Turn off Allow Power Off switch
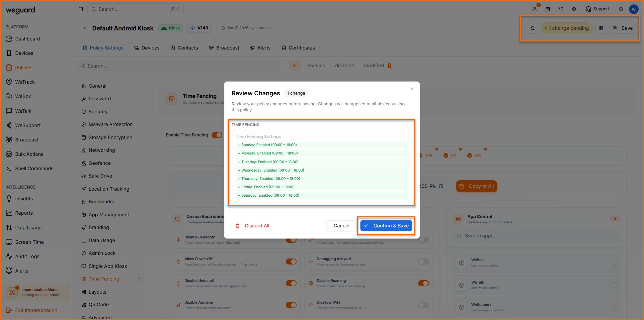The height and width of the screenshot is (320, 644). click(291, 261)
